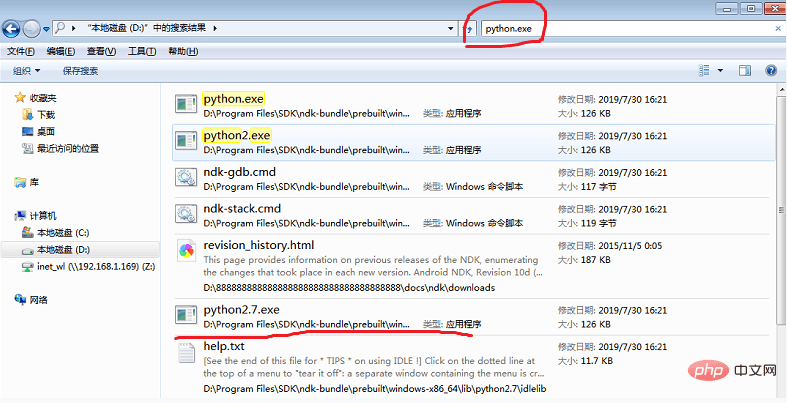Open the 工具(T) menu
Viewport: 787px width, 403px height.
(142, 51)
